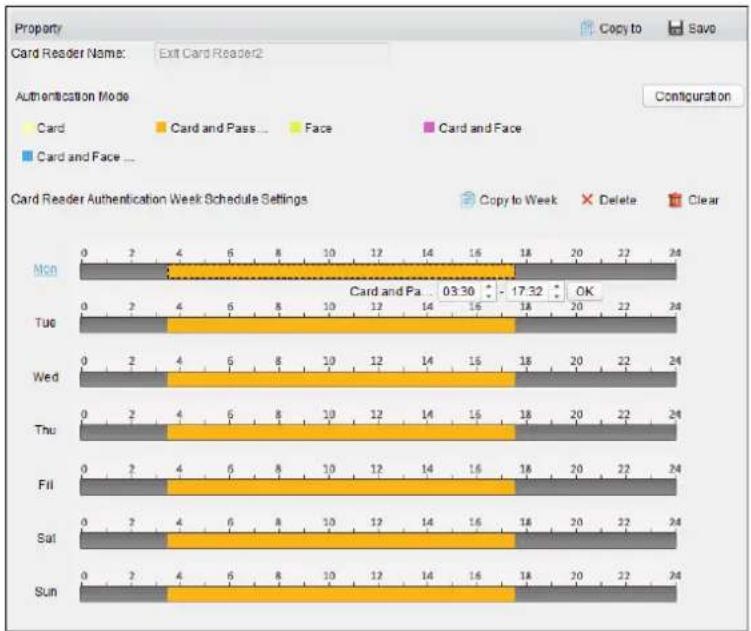Click the Copy to Week icon
This screenshot has height=631, width=751.
[467, 199]
